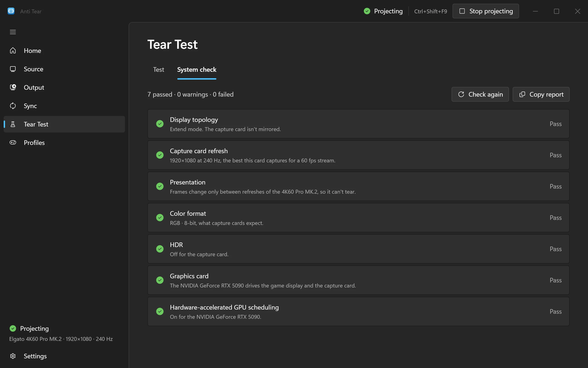This screenshot has height=368, width=588.
Task: Click 'Elgato 4K60 Pro MK.2 · 1920×1080 · 240 Hz' status
Action: [x=61, y=339]
